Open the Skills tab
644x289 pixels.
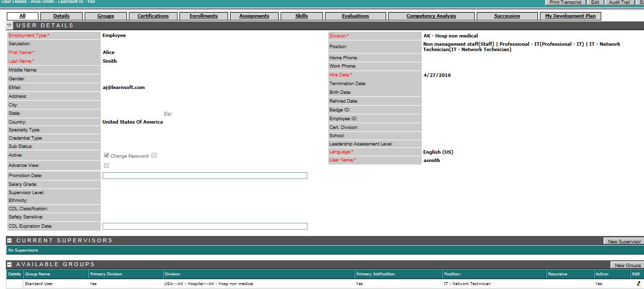pos(302,16)
